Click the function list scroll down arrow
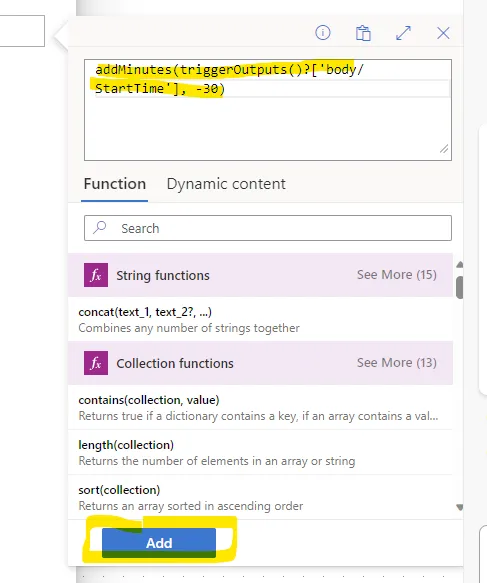Image resolution: width=487 pixels, height=583 pixels. point(459,507)
